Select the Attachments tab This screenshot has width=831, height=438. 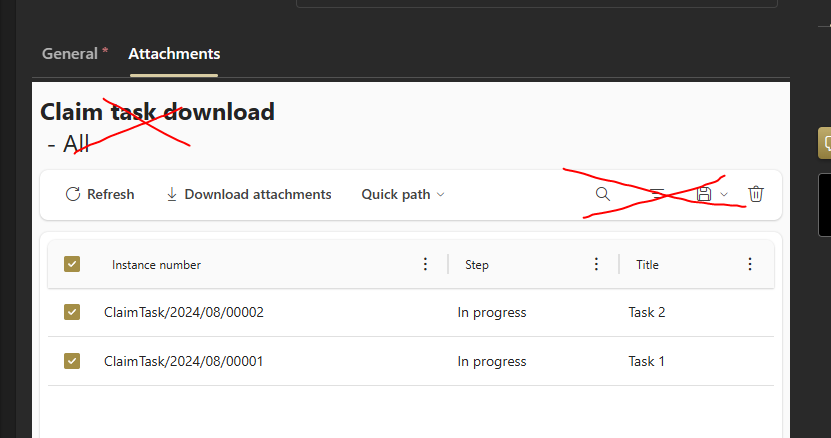[x=174, y=54]
